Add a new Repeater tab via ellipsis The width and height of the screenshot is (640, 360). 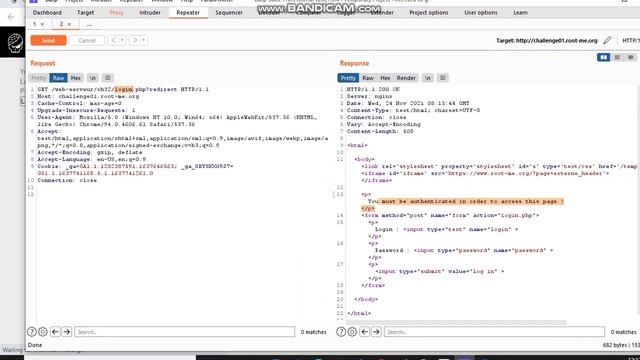89,24
